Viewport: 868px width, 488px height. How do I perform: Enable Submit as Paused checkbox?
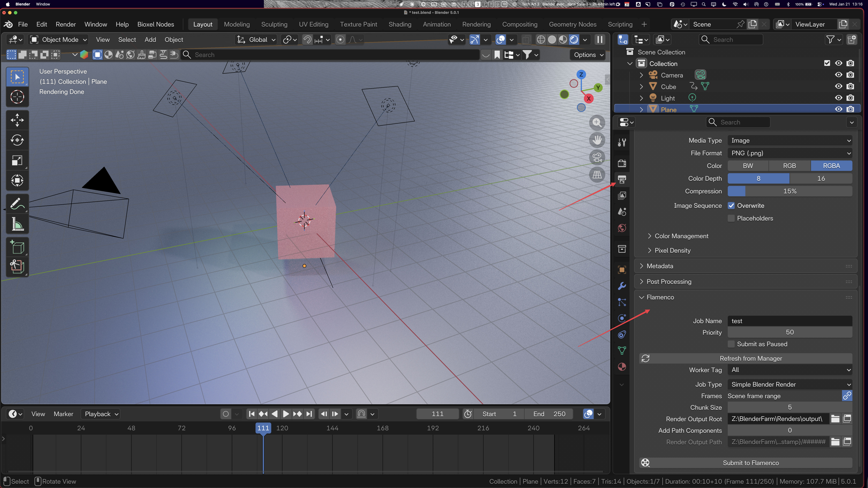pyautogui.click(x=731, y=344)
